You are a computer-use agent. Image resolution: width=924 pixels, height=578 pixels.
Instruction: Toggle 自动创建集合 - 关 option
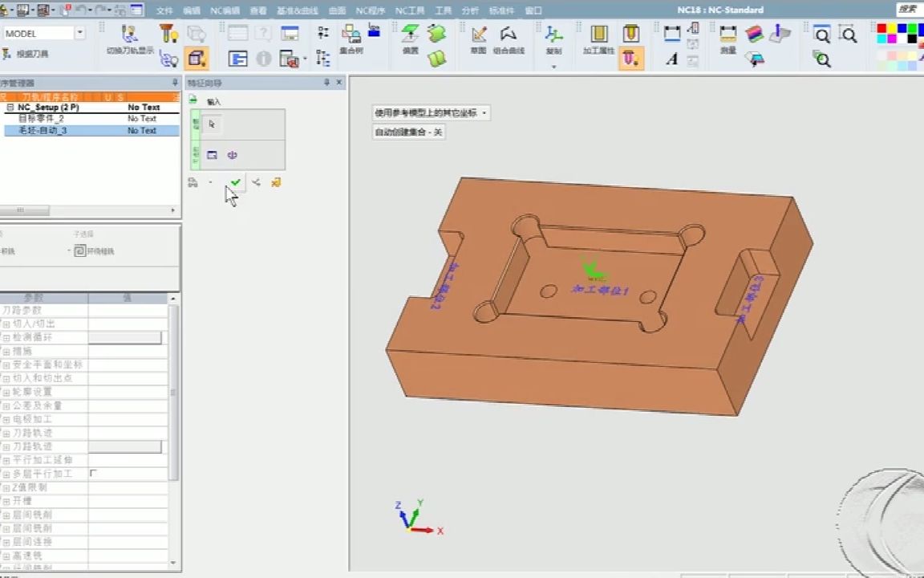point(409,132)
